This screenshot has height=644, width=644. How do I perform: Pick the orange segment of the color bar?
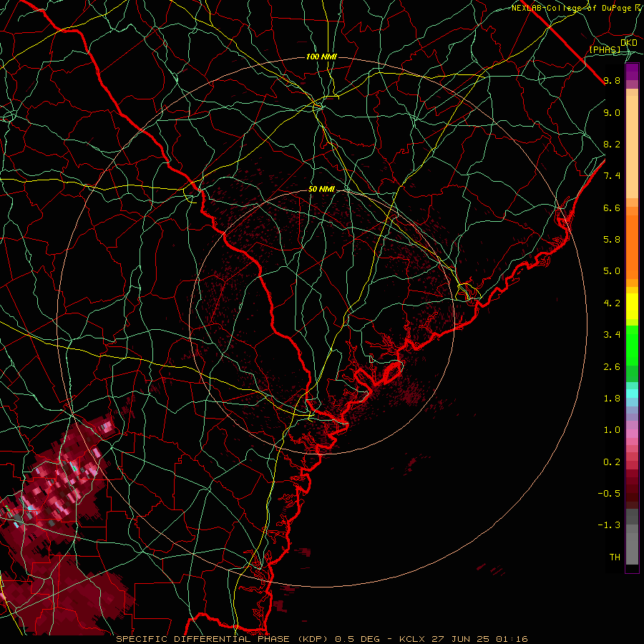tap(632, 247)
